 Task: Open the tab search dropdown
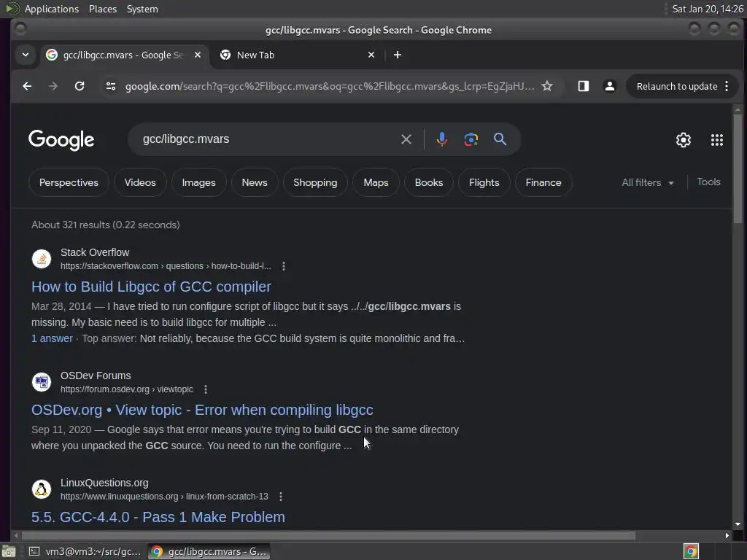(x=26, y=55)
